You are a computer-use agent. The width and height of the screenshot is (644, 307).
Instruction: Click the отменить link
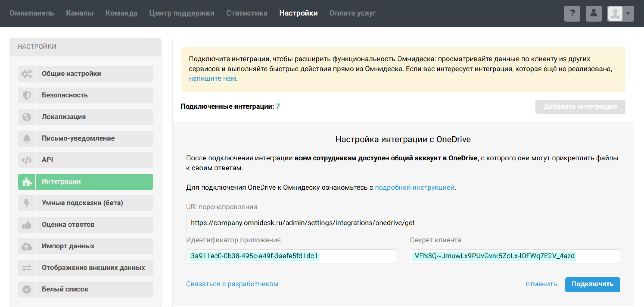pos(541,284)
